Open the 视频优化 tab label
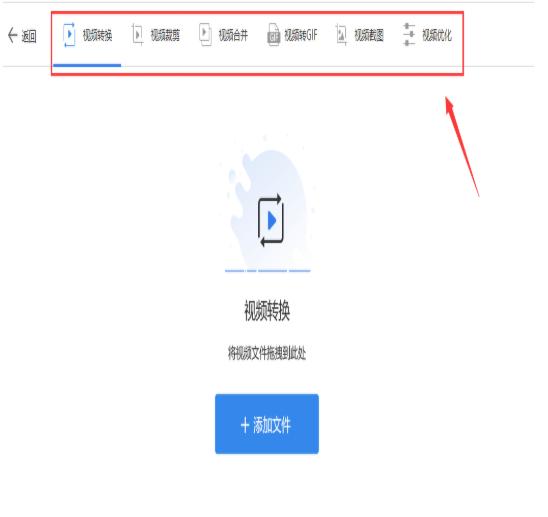 tap(437, 35)
